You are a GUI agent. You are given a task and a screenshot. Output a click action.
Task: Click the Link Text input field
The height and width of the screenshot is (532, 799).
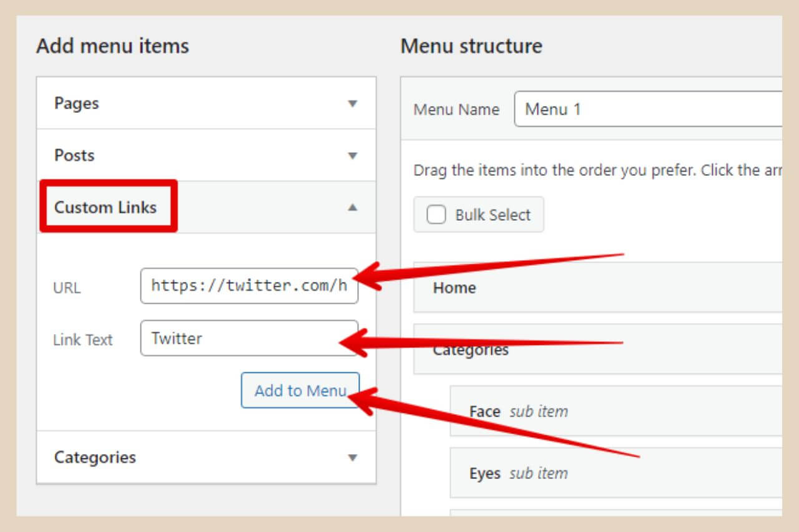point(250,338)
